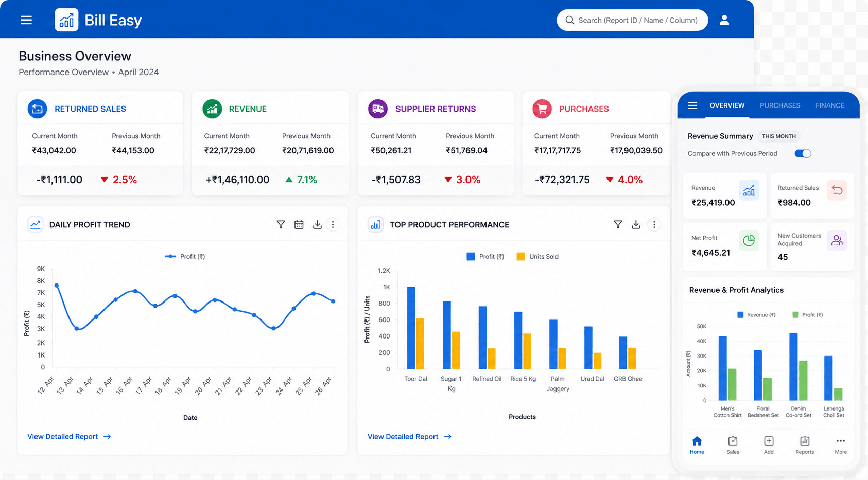This screenshot has width=868, height=480.
Task: Click the Supplier Returns truck icon
Action: [x=378, y=109]
